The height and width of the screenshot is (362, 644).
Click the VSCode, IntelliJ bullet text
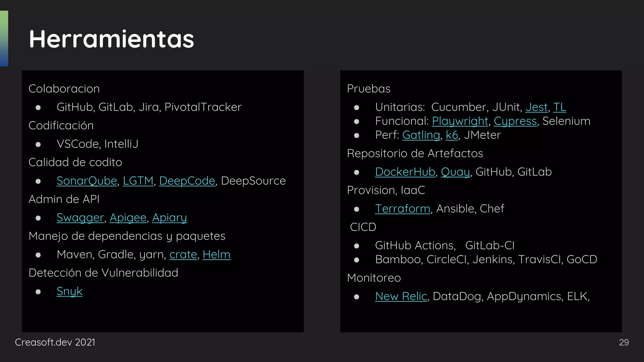pyautogui.click(x=97, y=144)
